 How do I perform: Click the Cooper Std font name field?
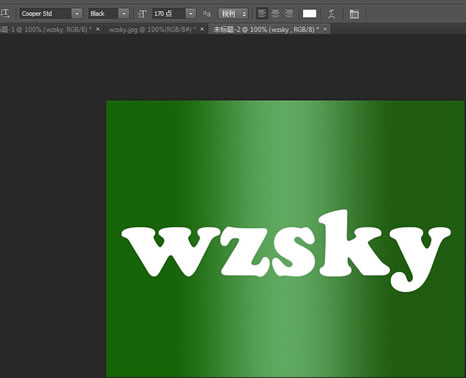coord(45,14)
